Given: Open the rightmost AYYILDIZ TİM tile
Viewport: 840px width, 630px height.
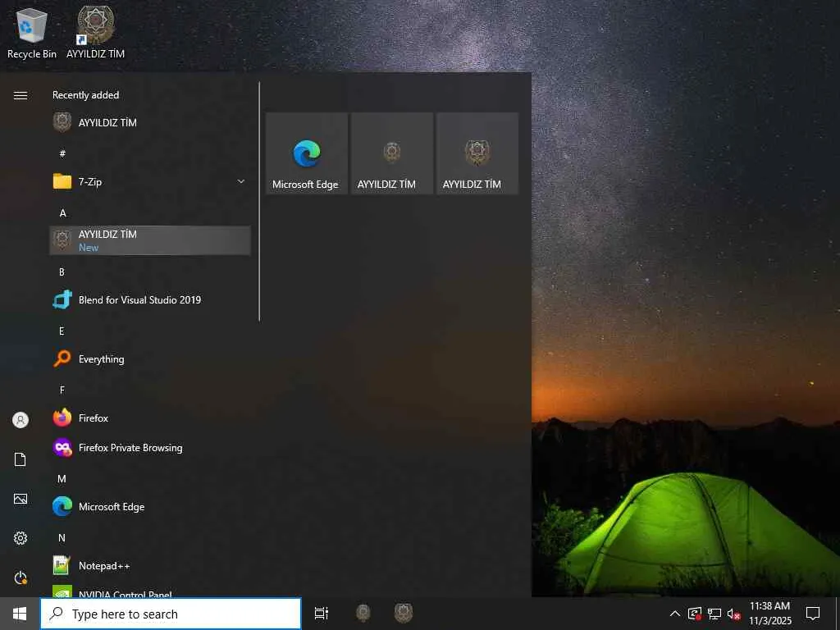Looking at the screenshot, I should point(477,153).
